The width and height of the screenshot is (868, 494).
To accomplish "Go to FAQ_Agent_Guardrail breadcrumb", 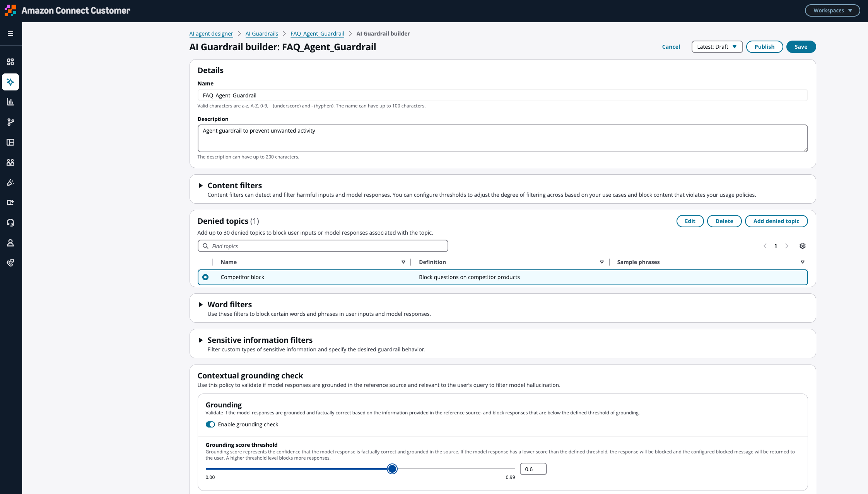I will tap(317, 34).
